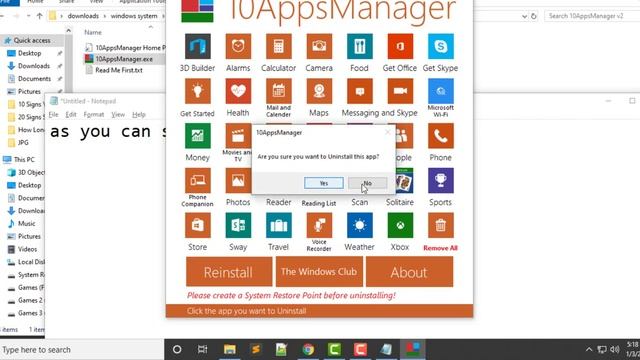This screenshot has width=640, height=360.
Task: Click the Reinstall button
Action: pos(229,272)
